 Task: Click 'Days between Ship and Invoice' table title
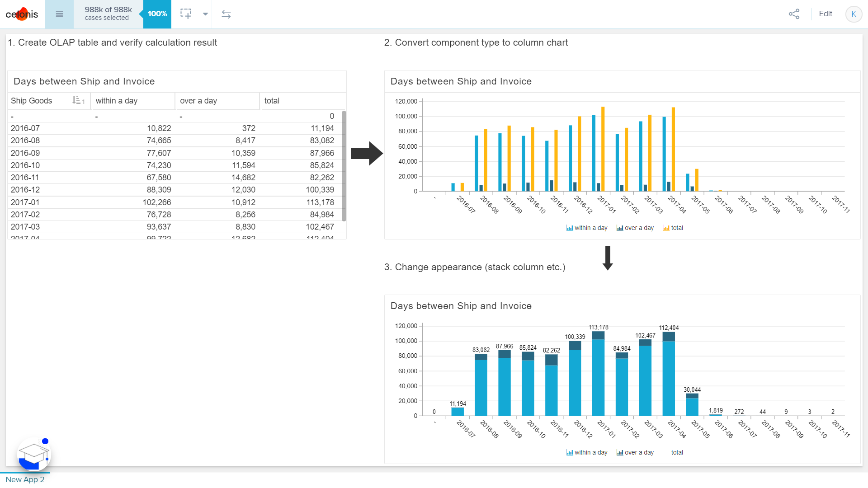(84, 81)
